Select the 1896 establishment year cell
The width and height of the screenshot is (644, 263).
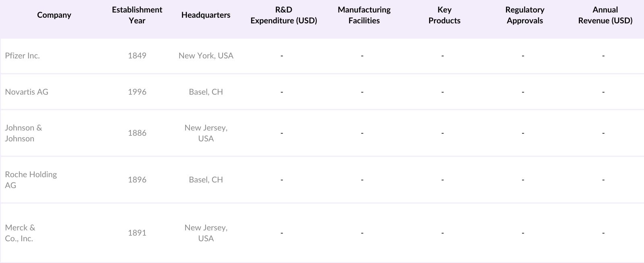pyautogui.click(x=137, y=180)
